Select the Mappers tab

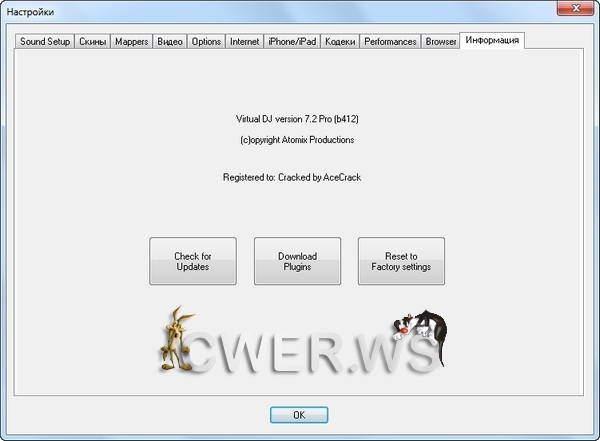pyautogui.click(x=132, y=42)
